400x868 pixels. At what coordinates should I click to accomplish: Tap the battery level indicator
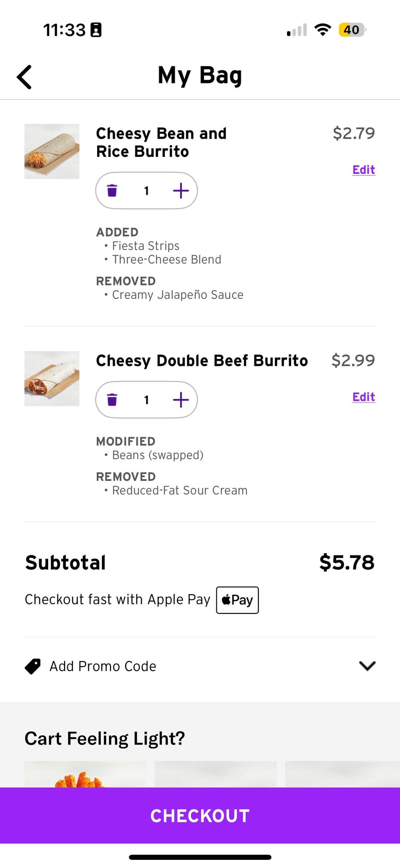(352, 30)
